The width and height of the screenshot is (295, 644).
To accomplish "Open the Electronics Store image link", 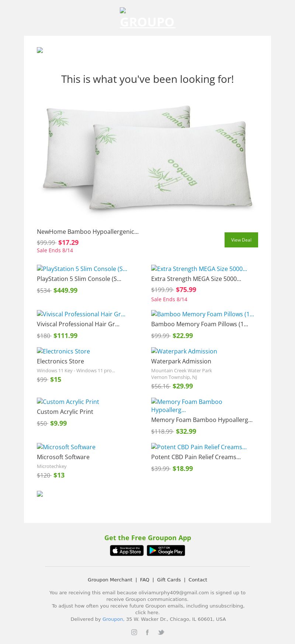I will (63, 351).
